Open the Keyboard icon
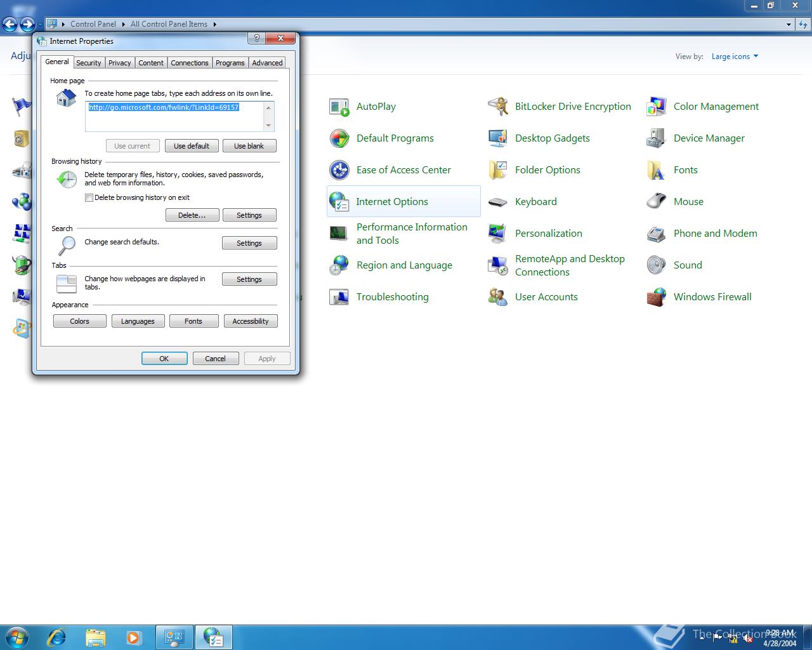The height and width of the screenshot is (650, 812). tap(498, 202)
